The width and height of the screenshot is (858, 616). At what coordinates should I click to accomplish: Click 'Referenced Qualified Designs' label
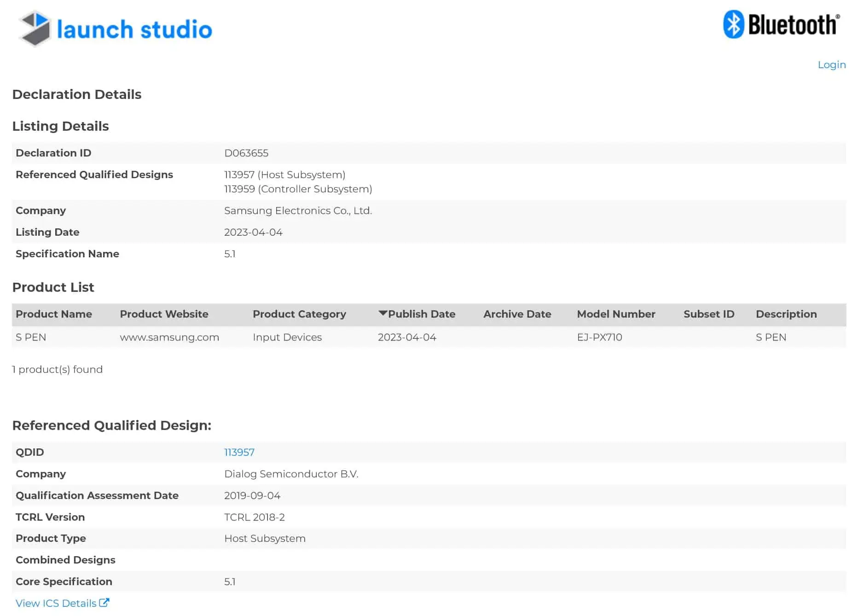click(94, 174)
